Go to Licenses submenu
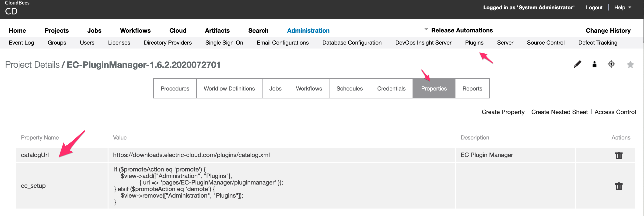The image size is (644, 216). 119,43
